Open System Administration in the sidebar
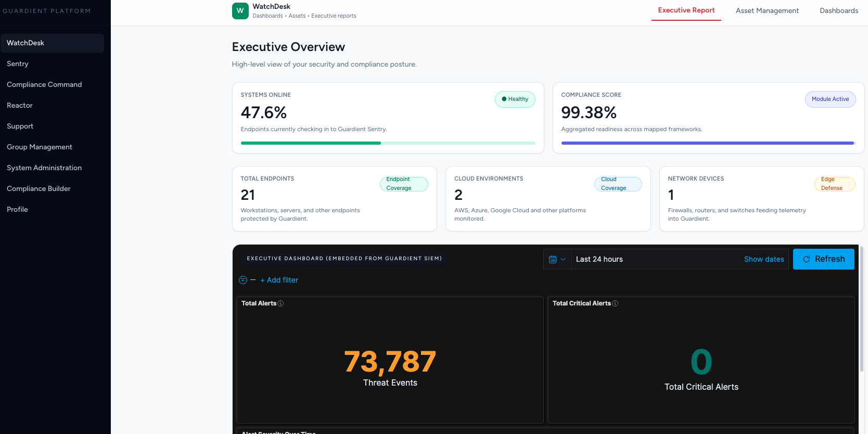The image size is (868, 434). 52,168
